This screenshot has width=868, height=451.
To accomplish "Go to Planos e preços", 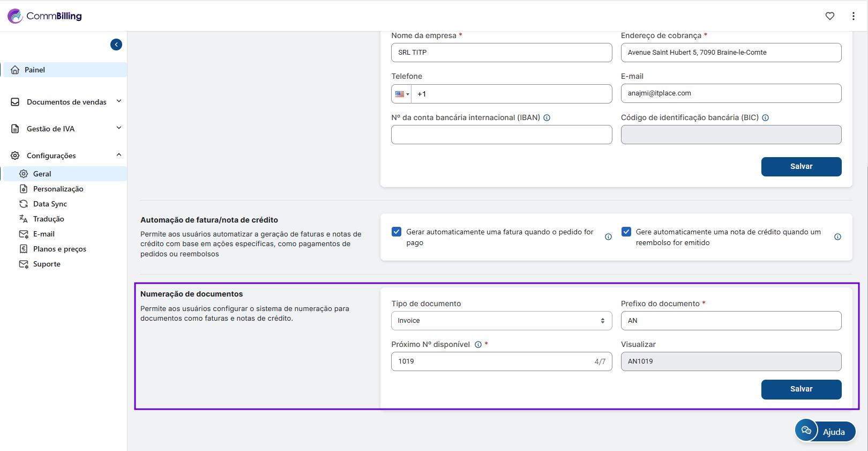I will 59,249.
